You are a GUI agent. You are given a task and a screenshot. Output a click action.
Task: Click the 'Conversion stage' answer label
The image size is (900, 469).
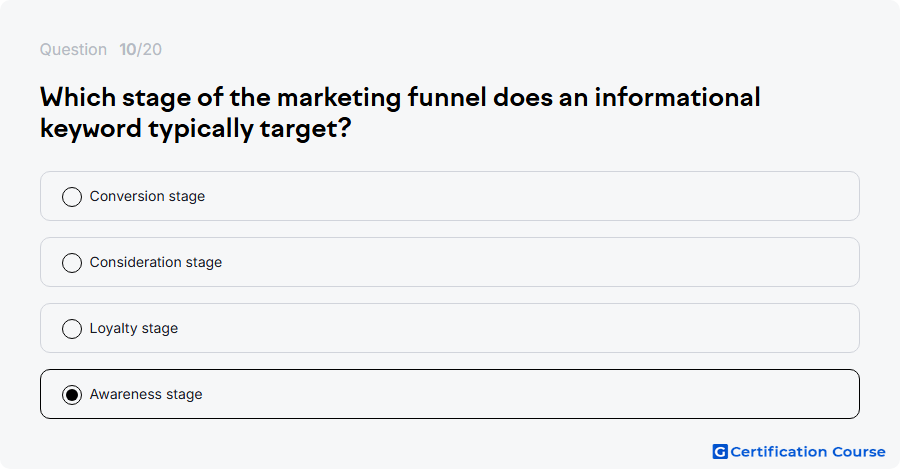pos(147,196)
